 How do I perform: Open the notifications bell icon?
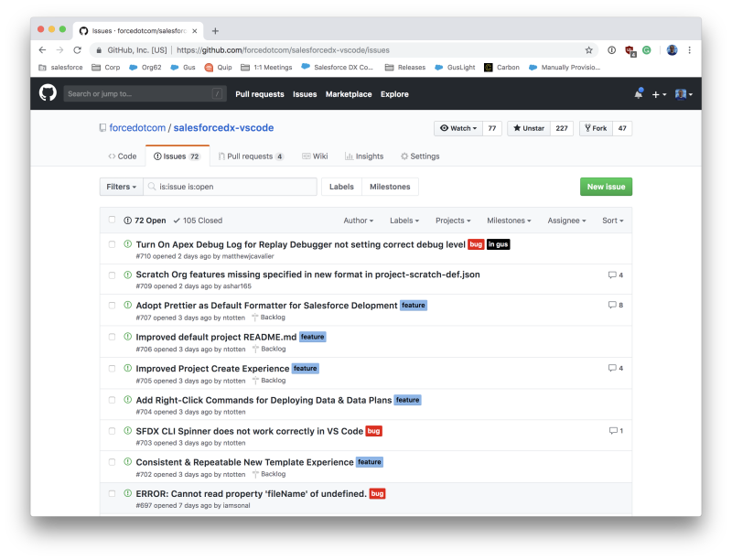[638, 94]
